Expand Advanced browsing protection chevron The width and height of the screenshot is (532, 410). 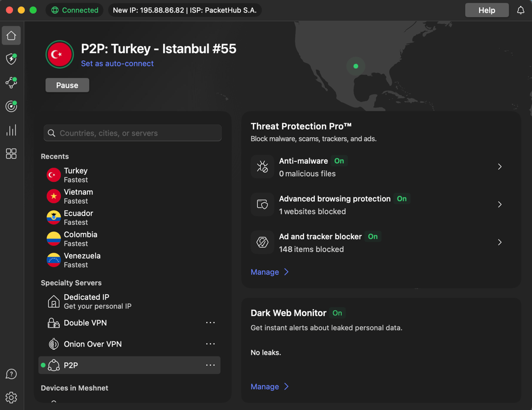(499, 204)
